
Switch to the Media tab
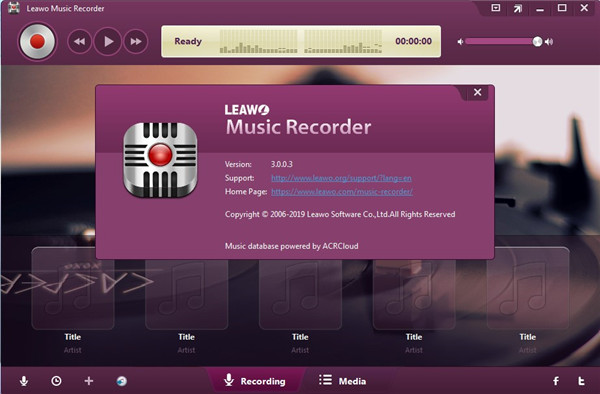(x=342, y=381)
